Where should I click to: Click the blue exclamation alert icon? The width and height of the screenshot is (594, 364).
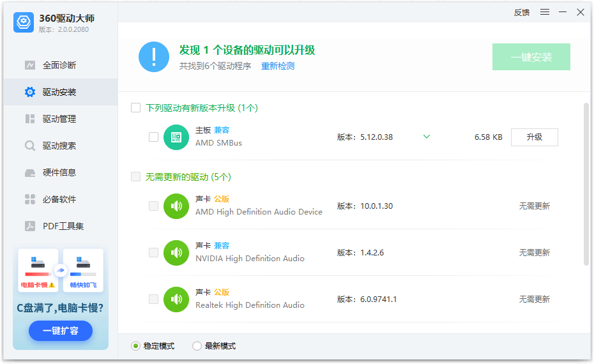(154, 57)
